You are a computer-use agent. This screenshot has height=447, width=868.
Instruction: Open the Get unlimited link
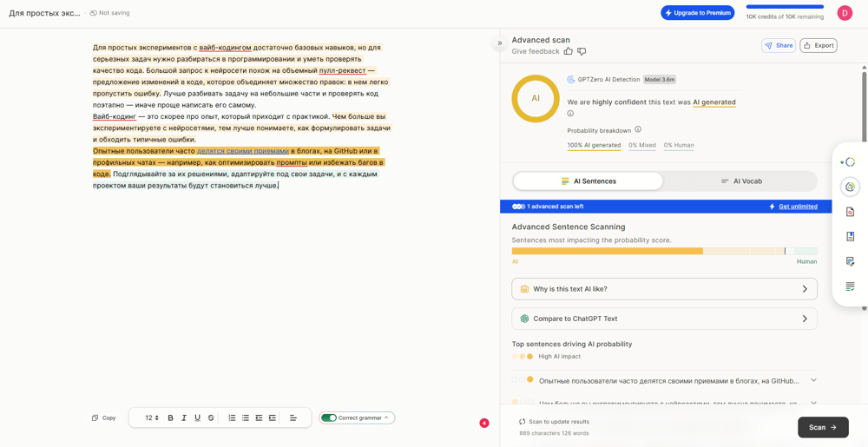point(797,207)
